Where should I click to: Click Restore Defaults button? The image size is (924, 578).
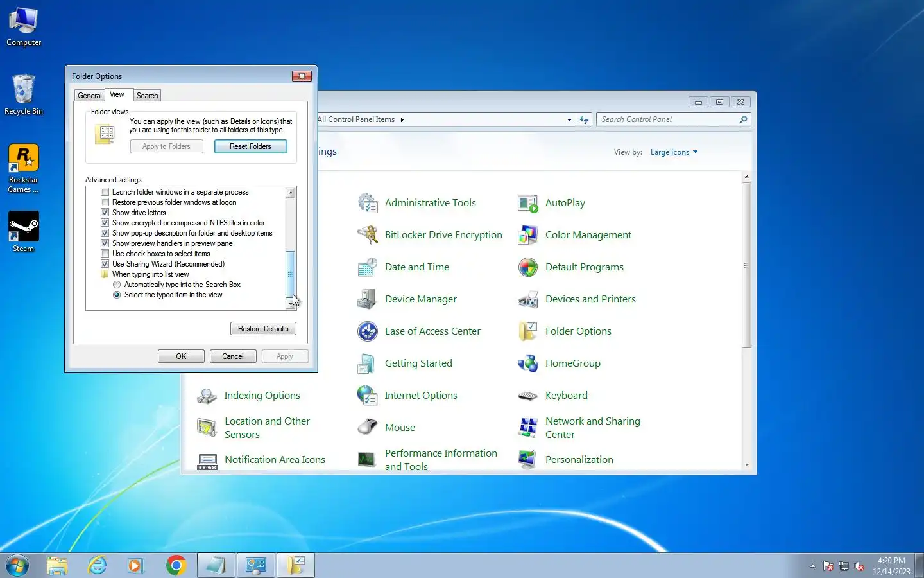coord(263,329)
